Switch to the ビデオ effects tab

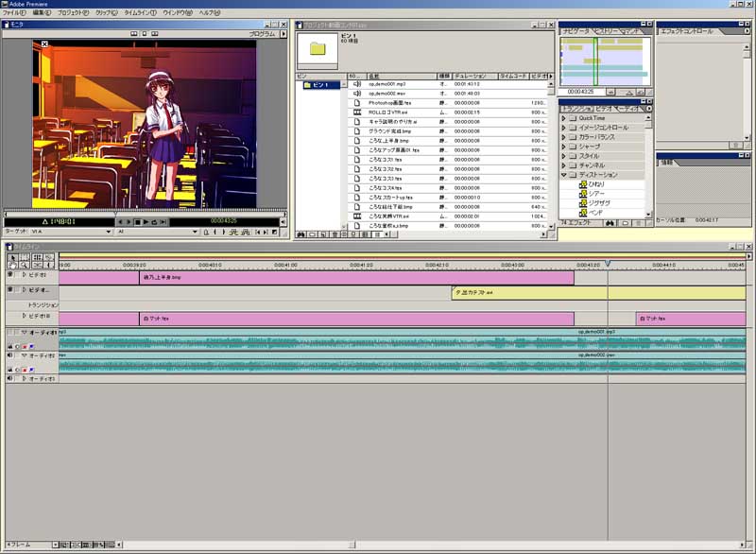605,109
